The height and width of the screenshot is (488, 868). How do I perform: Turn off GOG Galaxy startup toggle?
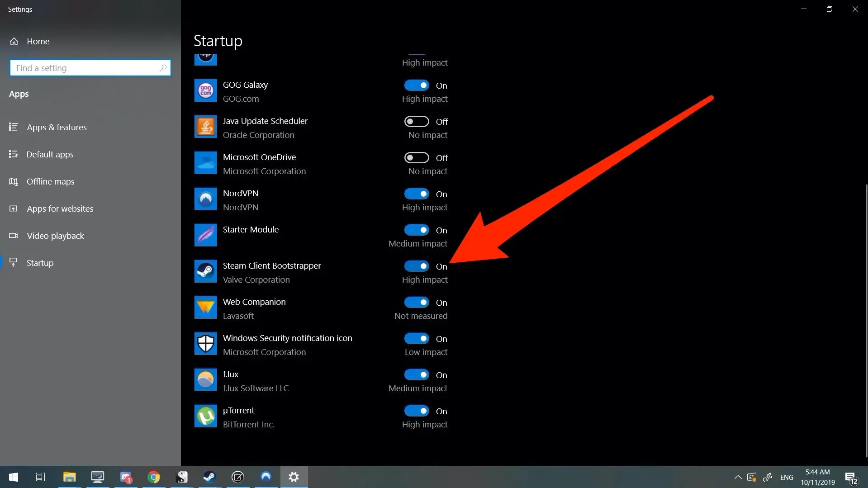tap(417, 85)
